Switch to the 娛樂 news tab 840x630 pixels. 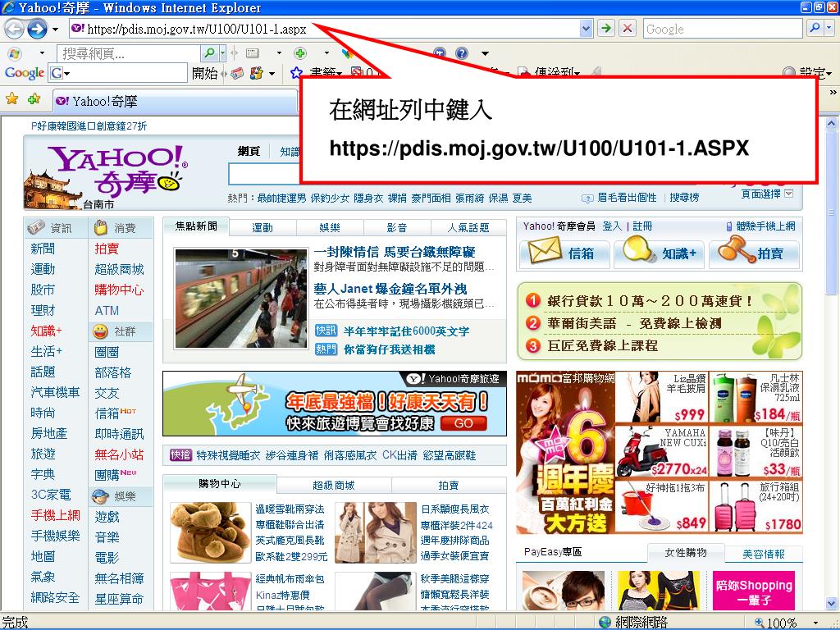(330, 228)
